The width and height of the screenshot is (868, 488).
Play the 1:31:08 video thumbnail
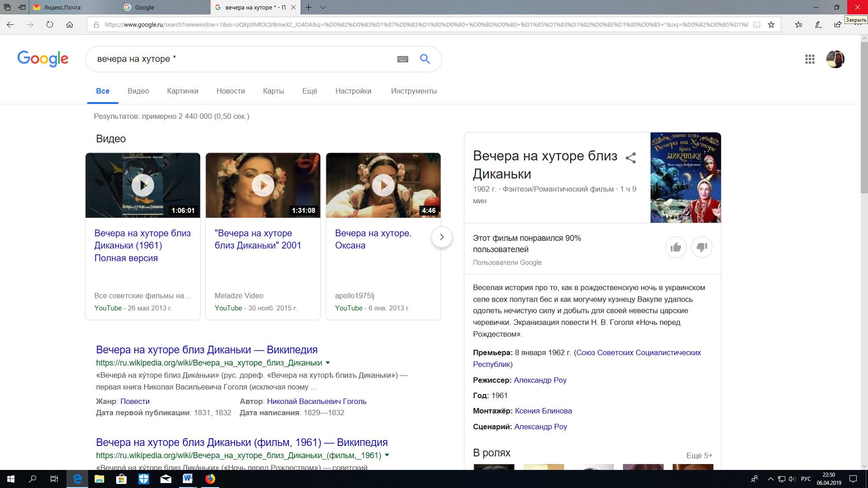[x=263, y=185]
